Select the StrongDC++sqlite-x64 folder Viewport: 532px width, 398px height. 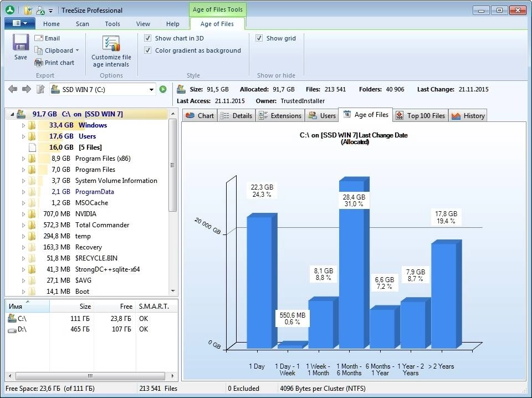108,269
